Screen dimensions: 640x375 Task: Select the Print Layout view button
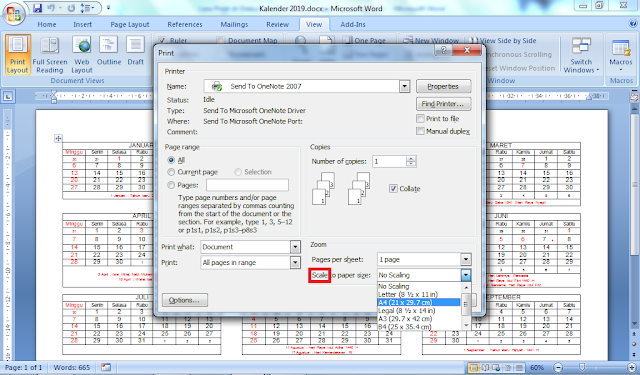tap(18, 54)
